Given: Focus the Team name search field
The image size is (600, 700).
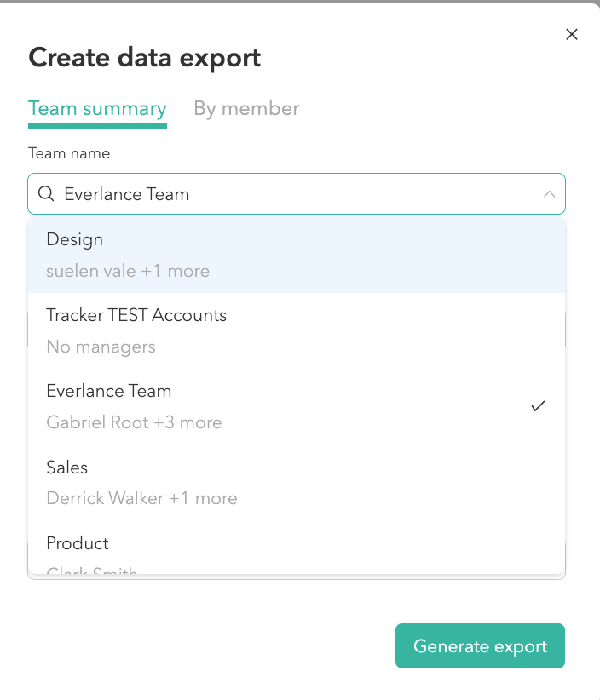Looking at the screenshot, I should (290, 194).
